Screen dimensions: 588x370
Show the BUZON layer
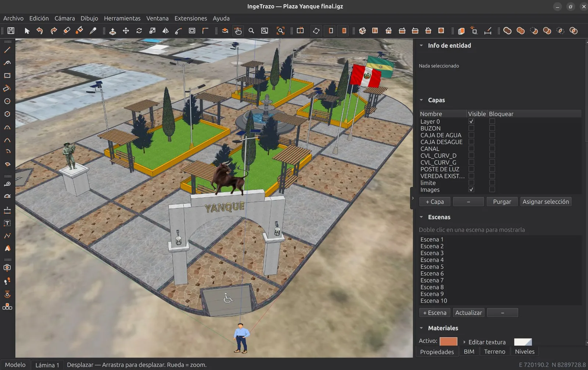[x=471, y=128]
